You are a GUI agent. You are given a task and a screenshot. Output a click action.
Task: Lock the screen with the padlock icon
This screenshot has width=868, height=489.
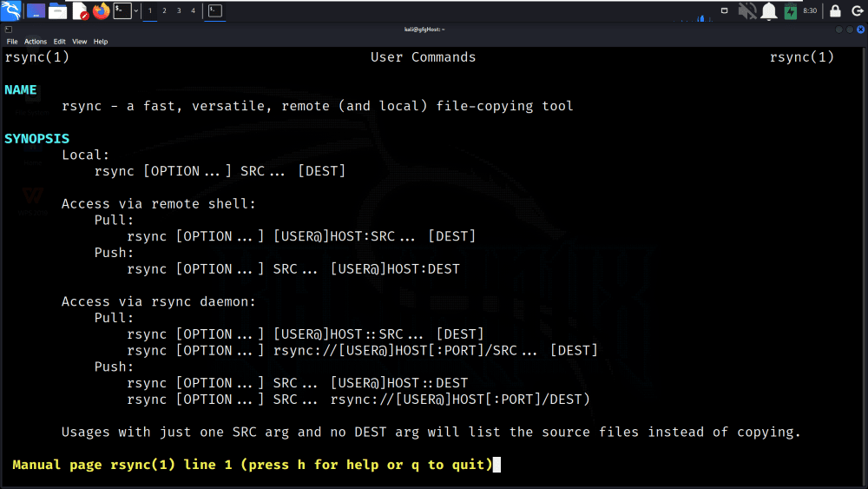tap(835, 10)
